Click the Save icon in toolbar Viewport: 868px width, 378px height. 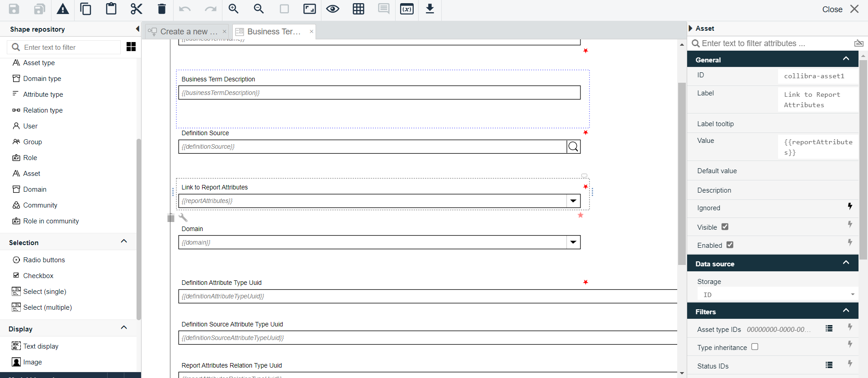(x=14, y=9)
